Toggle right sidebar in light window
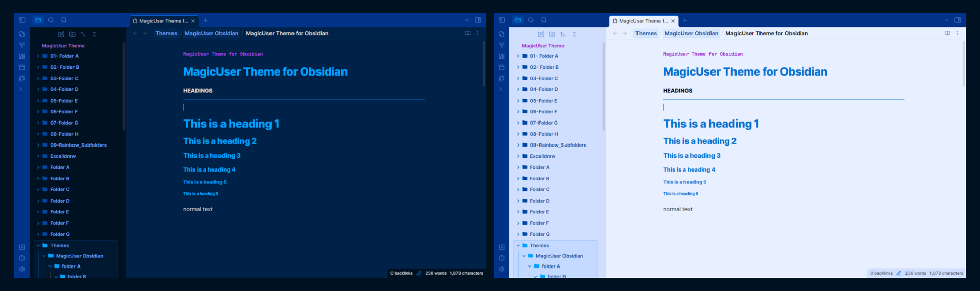Screen dimensions: 980x291 (958, 20)
